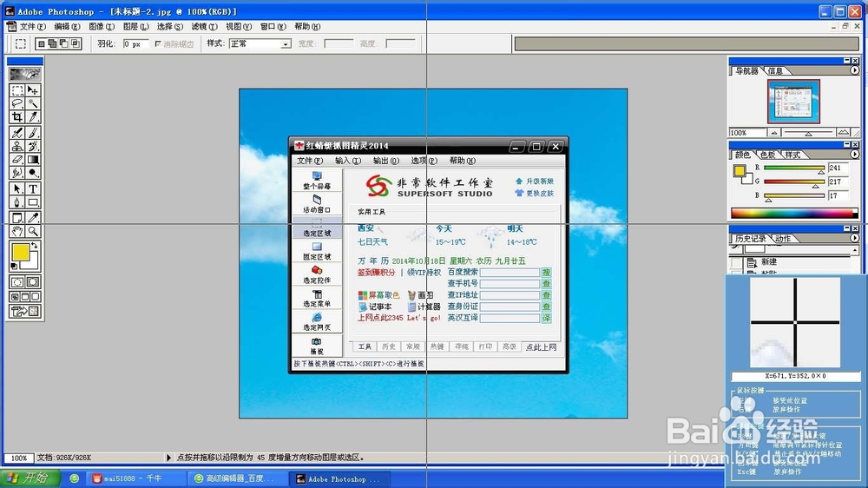Click toolbox foreground yellow color swatch

[x=21, y=253]
